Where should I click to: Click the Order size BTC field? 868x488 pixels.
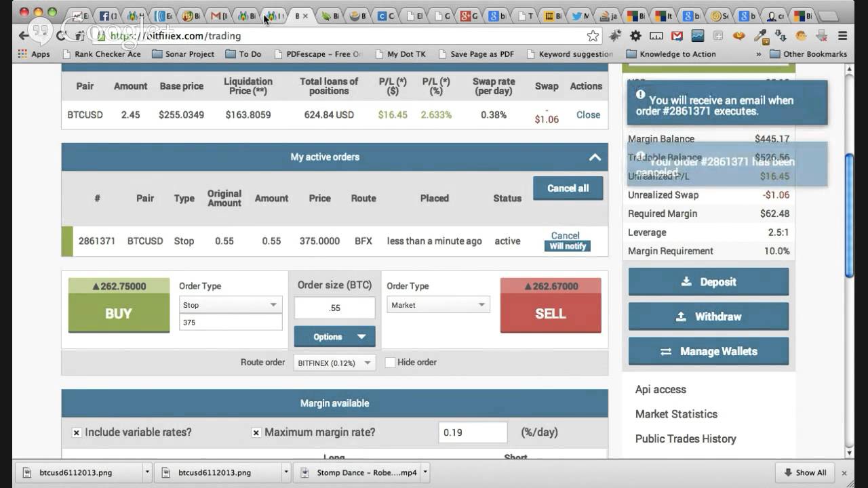[334, 308]
